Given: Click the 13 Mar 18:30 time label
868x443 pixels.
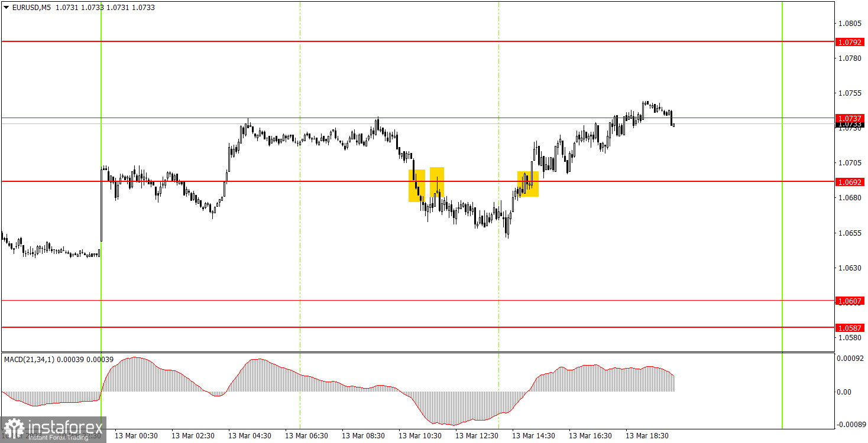Looking at the screenshot, I should 647,435.
